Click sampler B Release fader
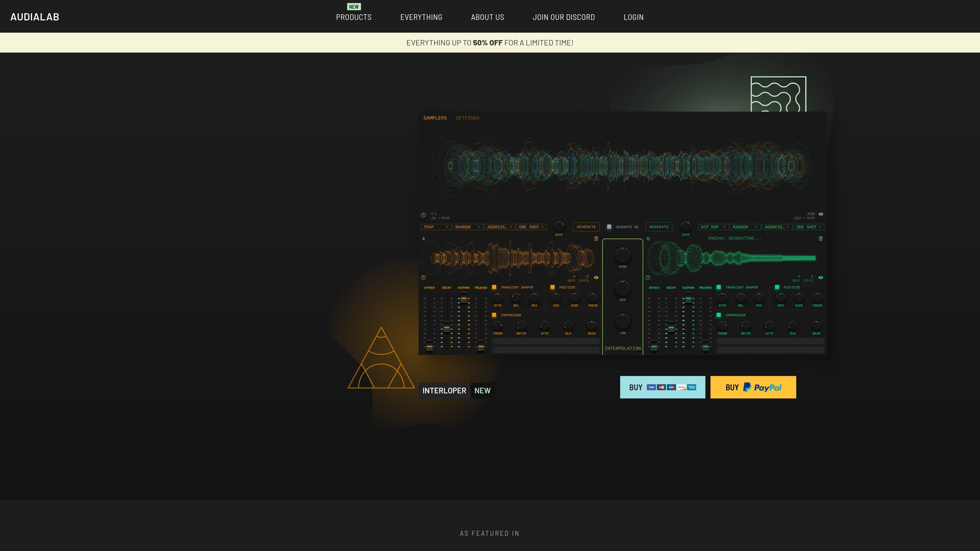Image resolution: width=980 pixels, height=551 pixels. [705, 346]
